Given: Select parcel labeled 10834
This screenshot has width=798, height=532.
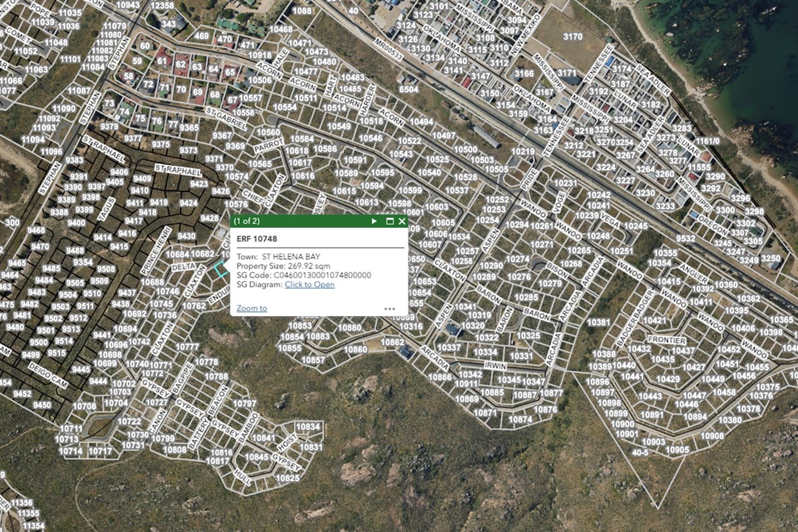Looking at the screenshot, I should click(x=308, y=427).
